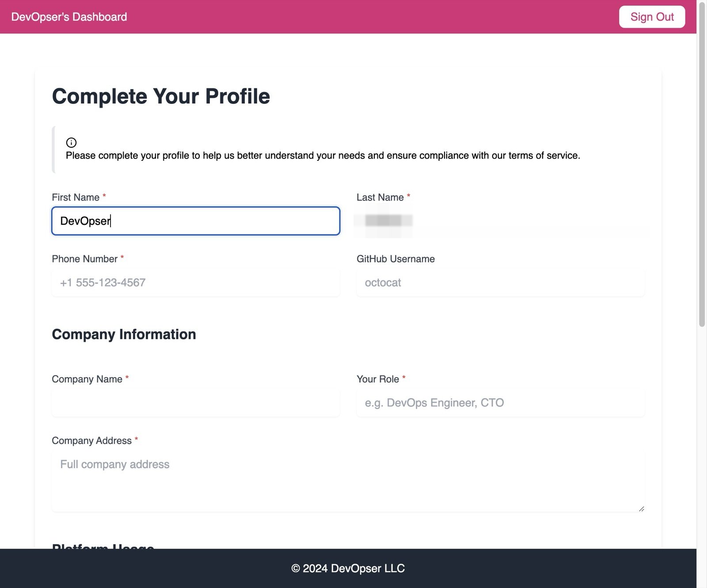
Task: Focus the First Name input field
Action: tap(196, 221)
